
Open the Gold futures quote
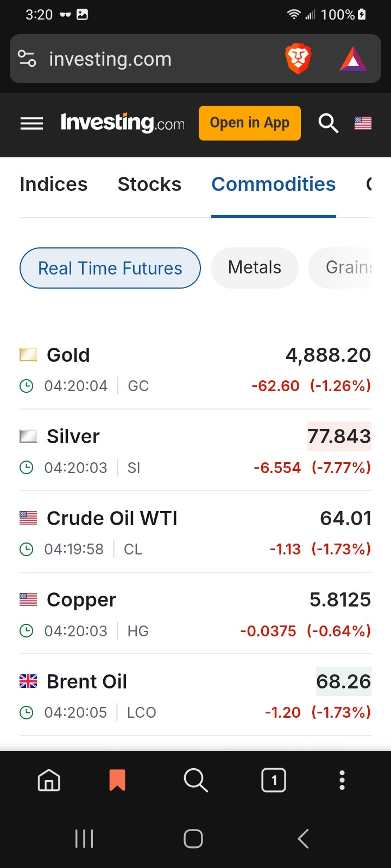pos(68,355)
